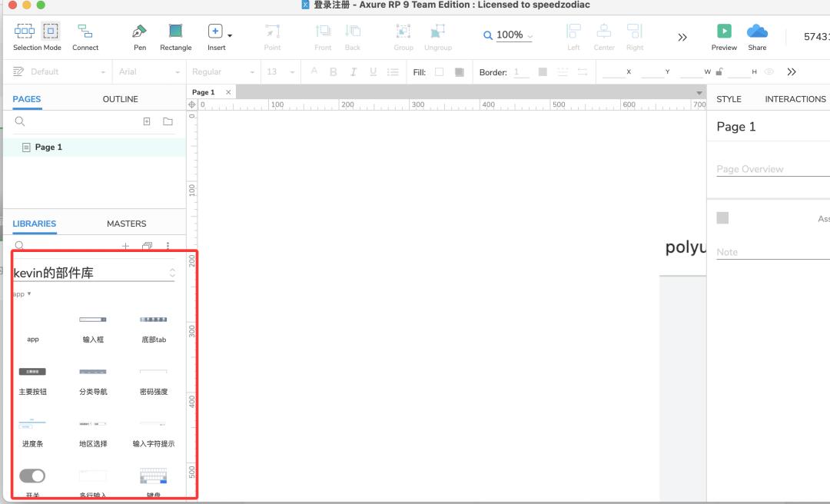Click the Fill color swatch
Screen dimensions: 830x504
pyautogui.click(x=440, y=72)
